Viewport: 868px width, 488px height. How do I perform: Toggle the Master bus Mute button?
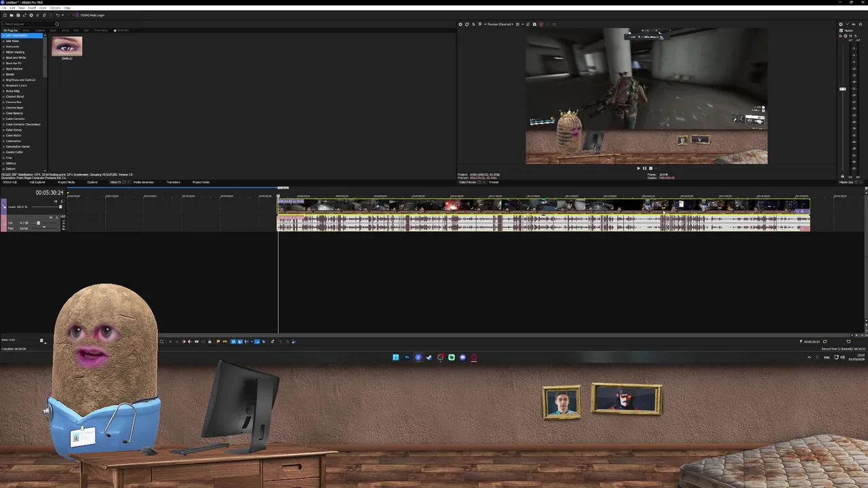[x=850, y=36]
